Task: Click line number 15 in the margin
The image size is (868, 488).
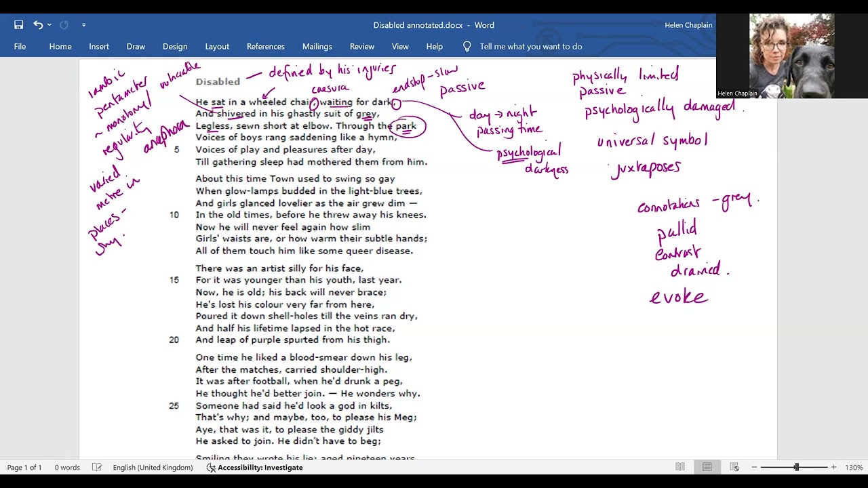Action: click(x=174, y=280)
